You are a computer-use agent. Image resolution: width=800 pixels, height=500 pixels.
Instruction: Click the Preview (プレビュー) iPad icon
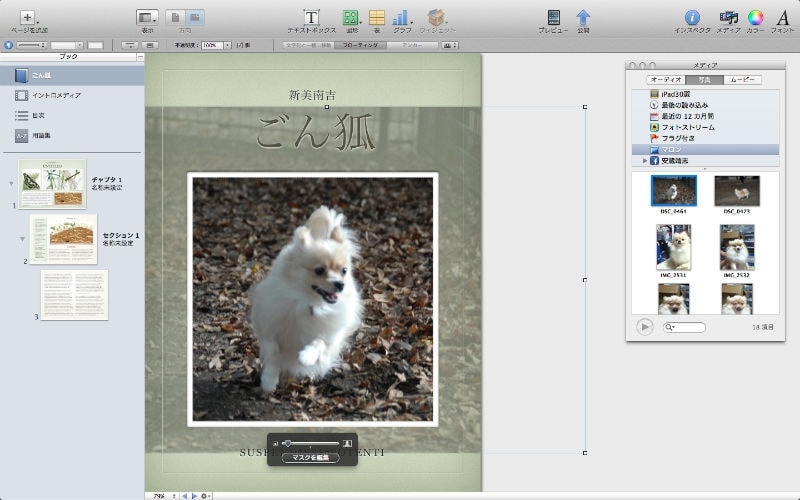click(553, 17)
